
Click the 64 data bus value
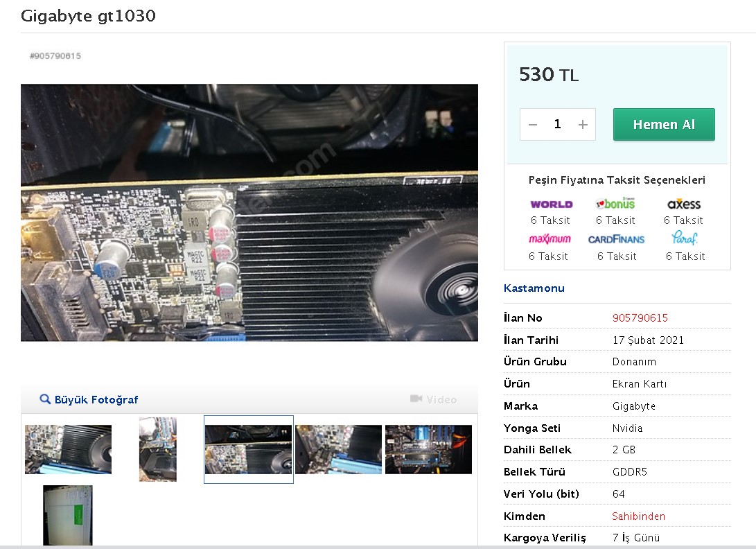pos(619,494)
